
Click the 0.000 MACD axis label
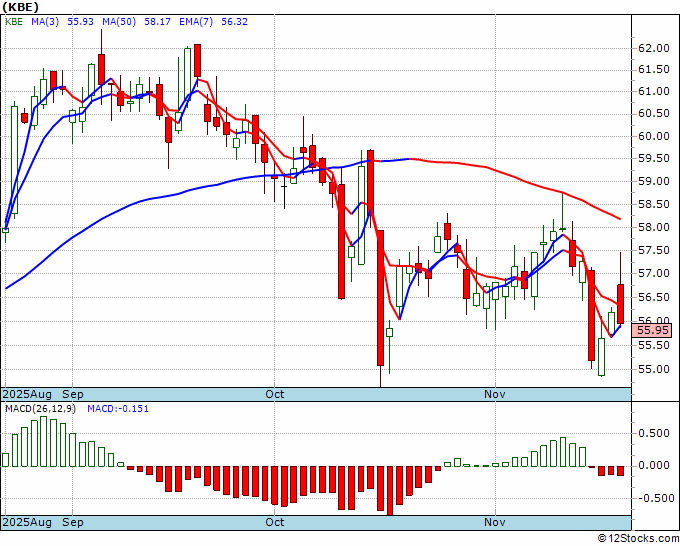pyautogui.click(x=654, y=465)
